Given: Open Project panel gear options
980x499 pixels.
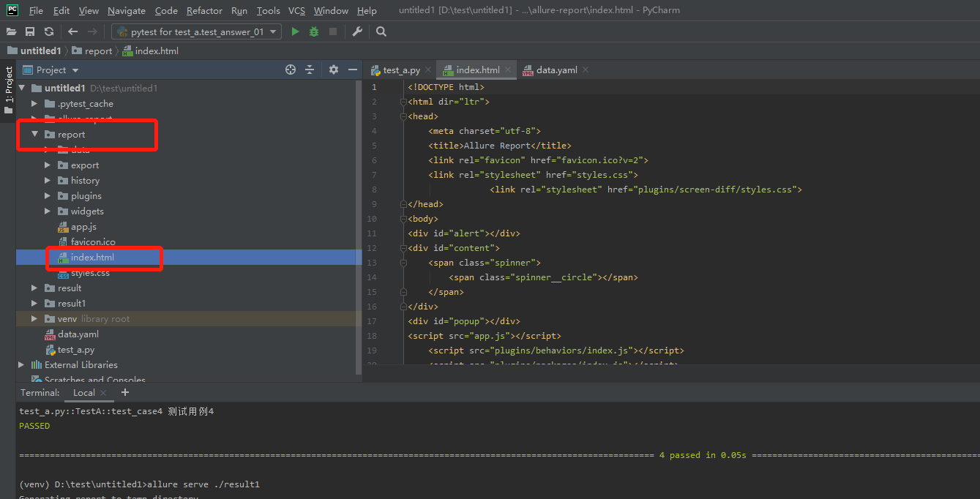Looking at the screenshot, I should click(334, 70).
